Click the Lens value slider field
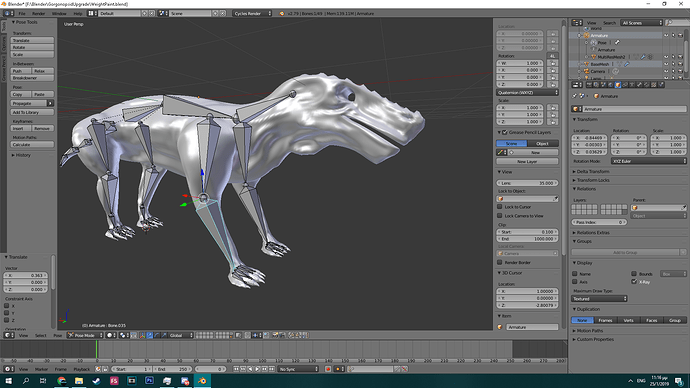The width and height of the screenshot is (690, 388). click(x=528, y=183)
